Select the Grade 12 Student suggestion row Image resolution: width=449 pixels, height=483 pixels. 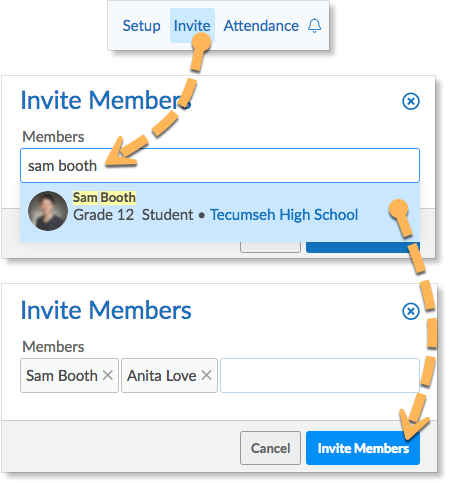220,212
